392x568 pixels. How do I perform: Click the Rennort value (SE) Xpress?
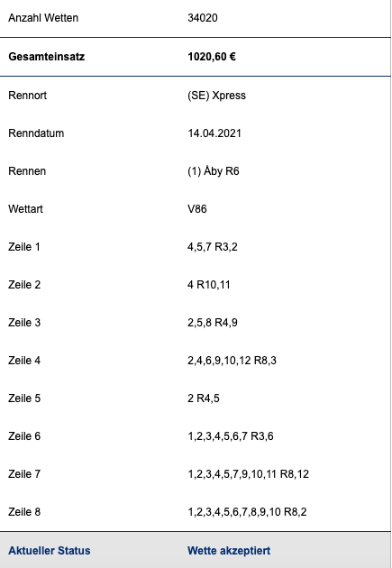tap(216, 96)
